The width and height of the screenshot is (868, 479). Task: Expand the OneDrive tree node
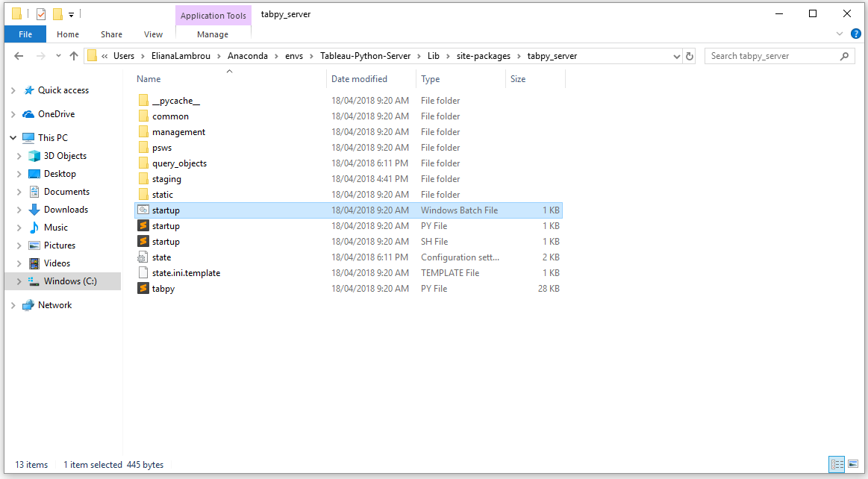(x=13, y=114)
